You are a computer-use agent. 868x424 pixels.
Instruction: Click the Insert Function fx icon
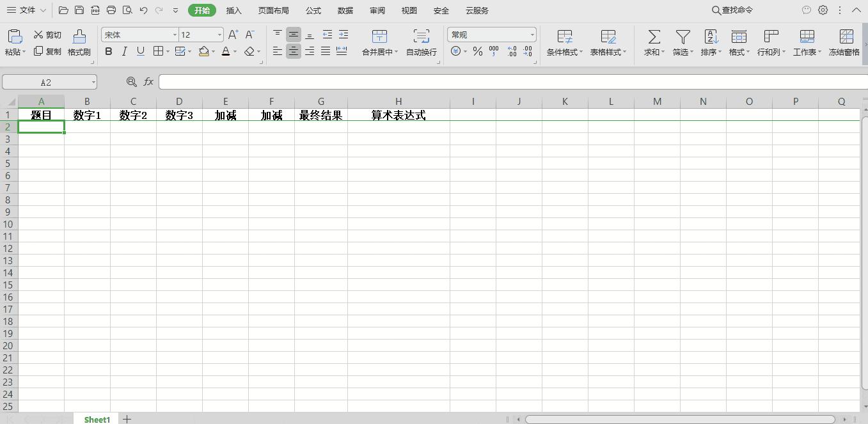point(148,82)
